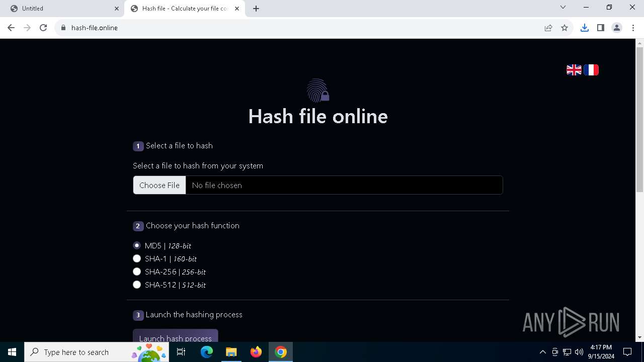This screenshot has width=644, height=362.
Task: Click Launch hash process button
Action: click(175, 335)
